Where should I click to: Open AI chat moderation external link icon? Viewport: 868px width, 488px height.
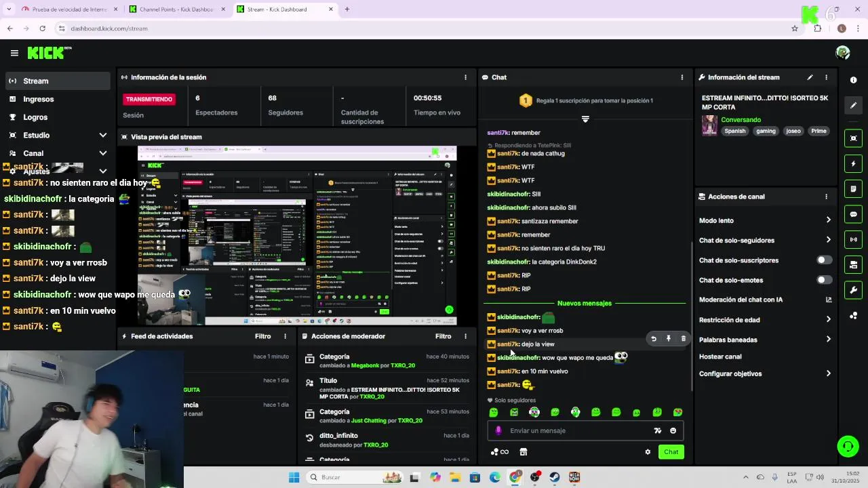coord(828,300)
